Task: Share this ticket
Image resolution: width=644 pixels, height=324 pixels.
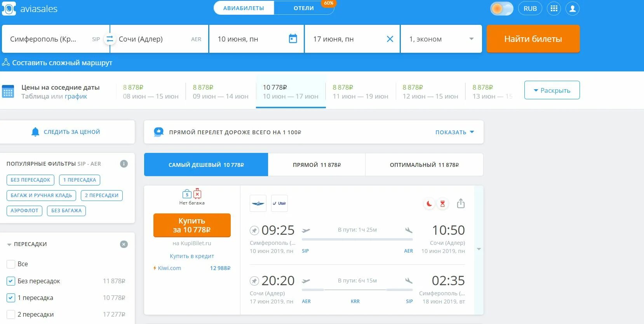Action: [x=461, y=203]
